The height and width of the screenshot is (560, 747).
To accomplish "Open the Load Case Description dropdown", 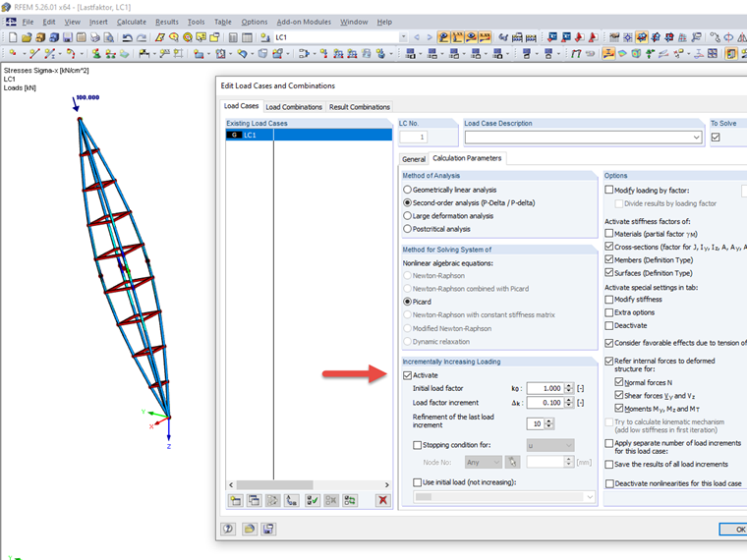I will pyautogui.click(x=696, y=138).
